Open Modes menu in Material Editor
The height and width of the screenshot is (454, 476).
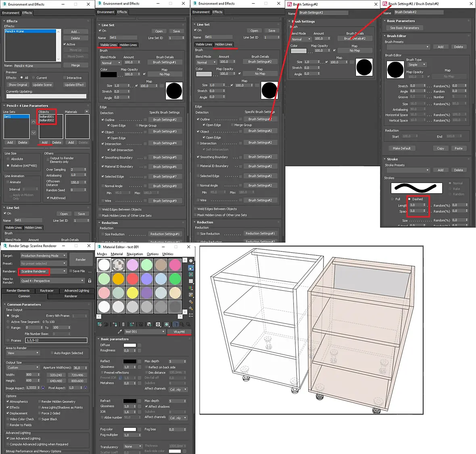(x=102, y=254)
